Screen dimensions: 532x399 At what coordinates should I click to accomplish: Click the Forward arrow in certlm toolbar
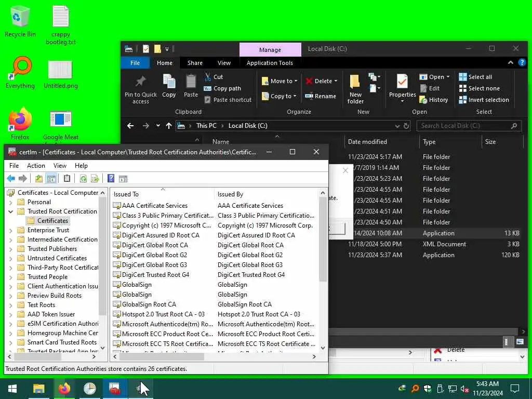[23, 179]
